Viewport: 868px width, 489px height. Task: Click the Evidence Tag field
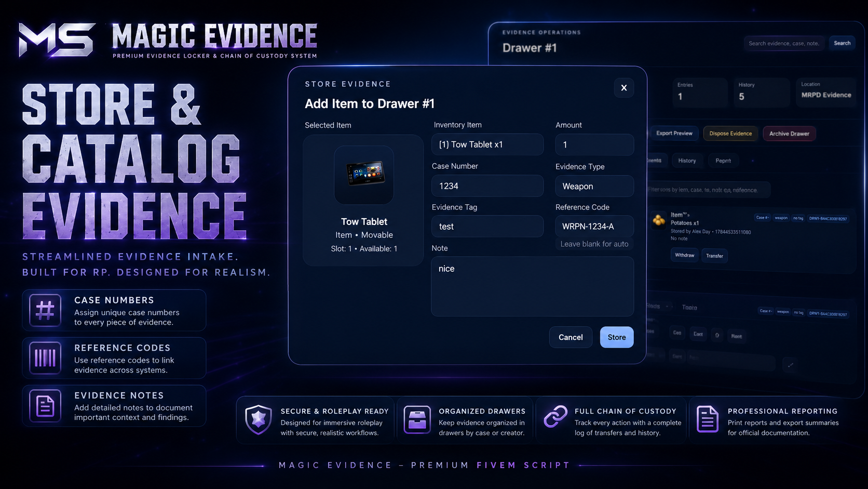point(487,227)
